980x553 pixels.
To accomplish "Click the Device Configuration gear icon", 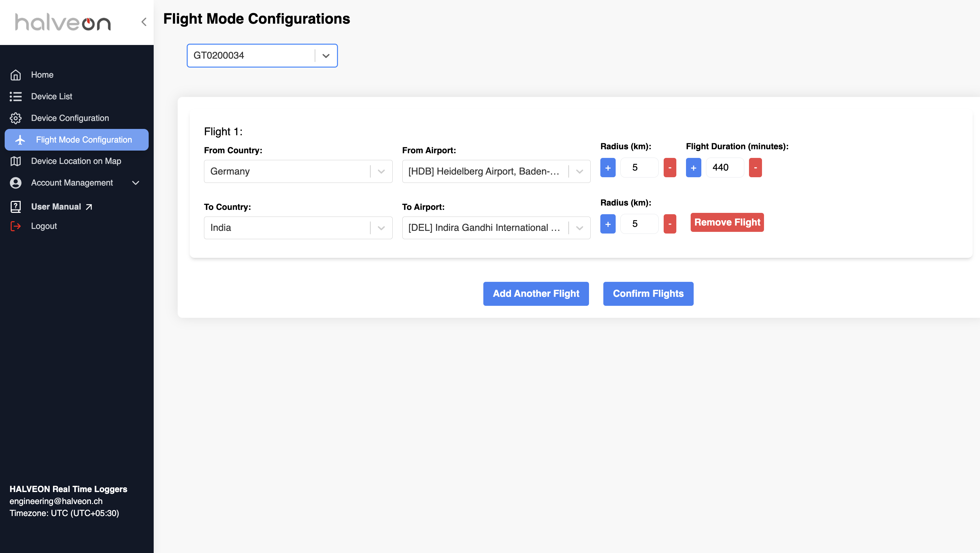I will click(x=16, y=118).
